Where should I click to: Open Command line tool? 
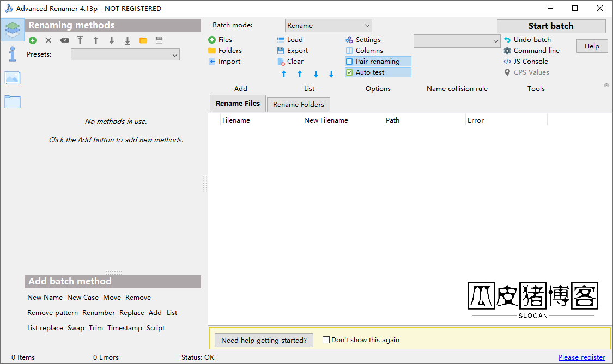532,51
